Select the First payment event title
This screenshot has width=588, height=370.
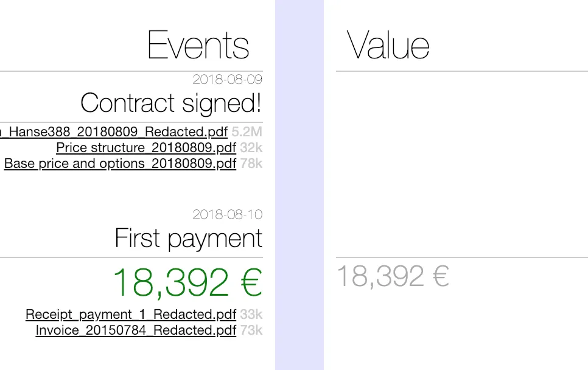189,238
